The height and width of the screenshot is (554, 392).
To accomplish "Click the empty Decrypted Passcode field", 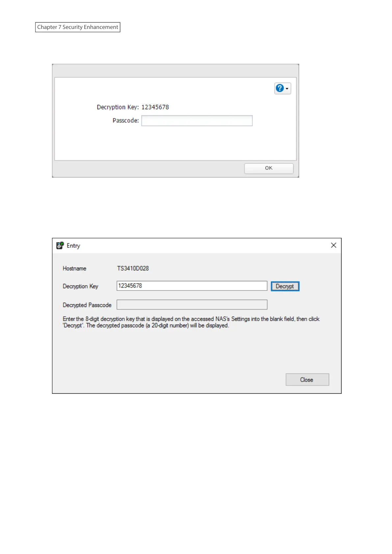I will click(192, 305).
